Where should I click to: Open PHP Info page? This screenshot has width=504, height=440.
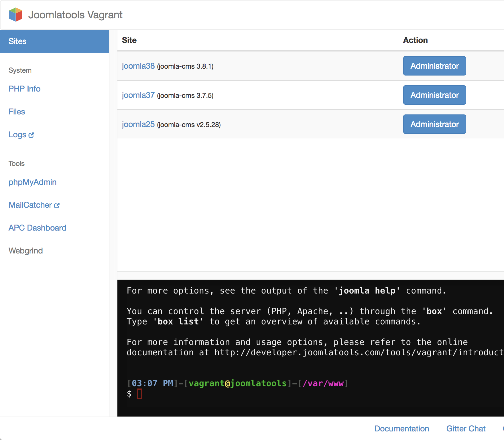point(24,89)
